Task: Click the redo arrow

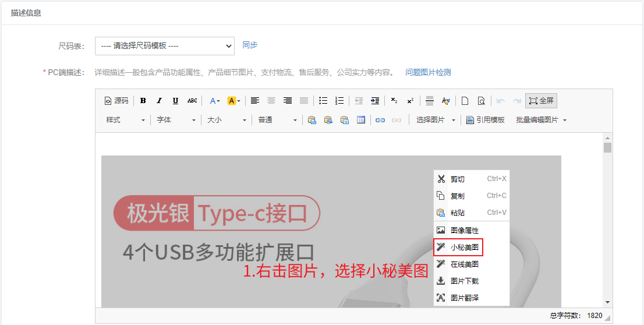Action: [x=516, y=101]
